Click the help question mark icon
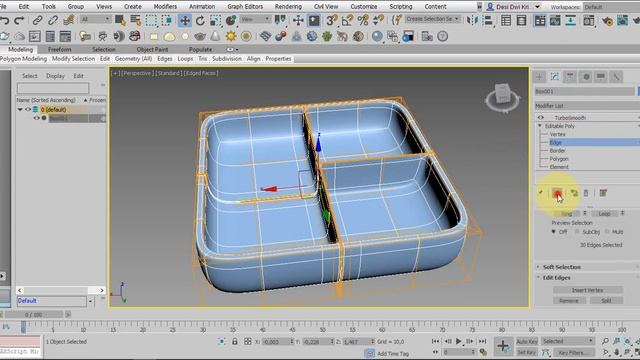The width and height of the screenshot is (640, 360). click(442, 36)
